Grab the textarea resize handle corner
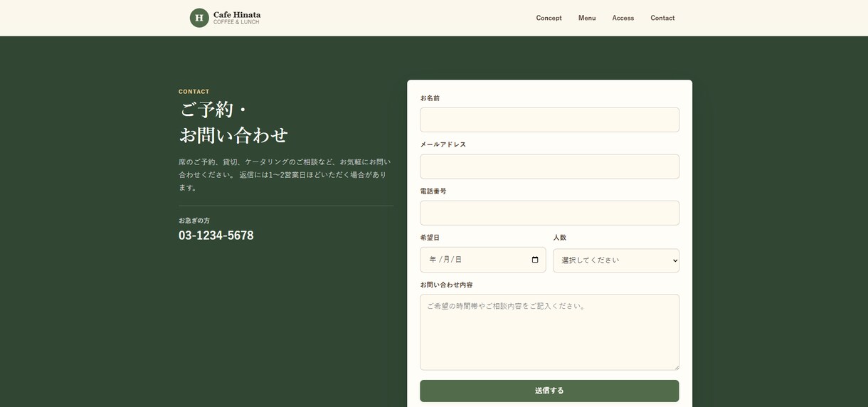 click(676, 367)
